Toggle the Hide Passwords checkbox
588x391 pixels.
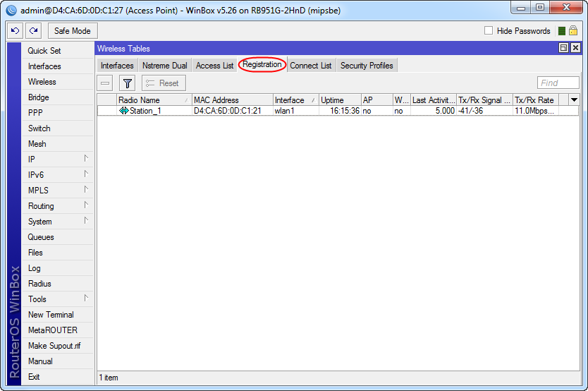coord(489,30)
